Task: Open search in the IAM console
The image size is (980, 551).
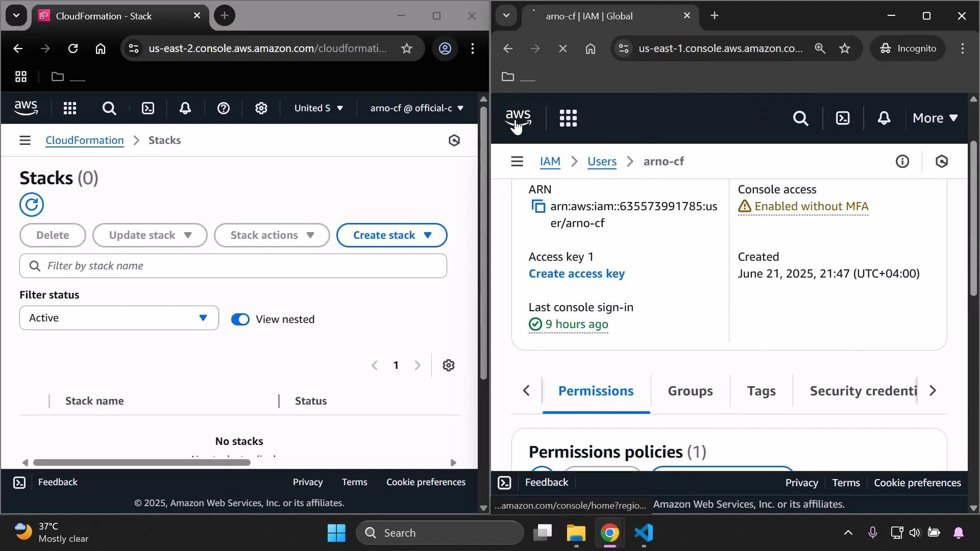Action: [800, 118]
